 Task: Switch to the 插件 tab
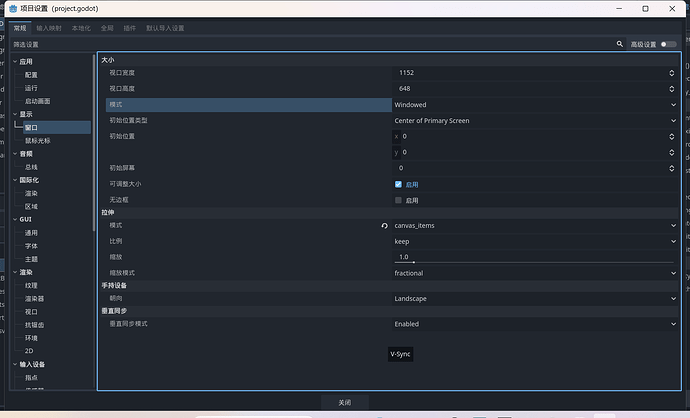(129, 28)
